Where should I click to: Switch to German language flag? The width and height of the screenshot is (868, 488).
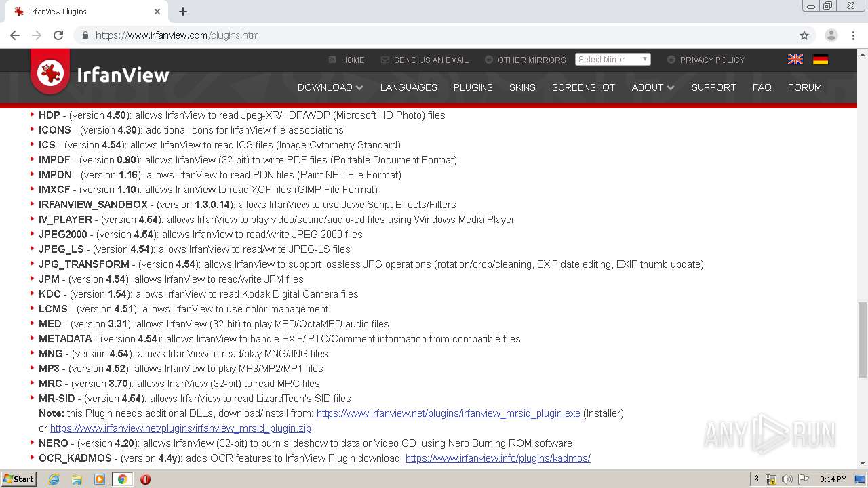point(821,60)
